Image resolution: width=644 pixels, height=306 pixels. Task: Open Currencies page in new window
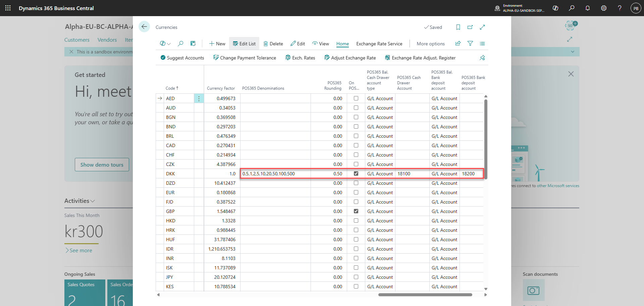point(470,27)
